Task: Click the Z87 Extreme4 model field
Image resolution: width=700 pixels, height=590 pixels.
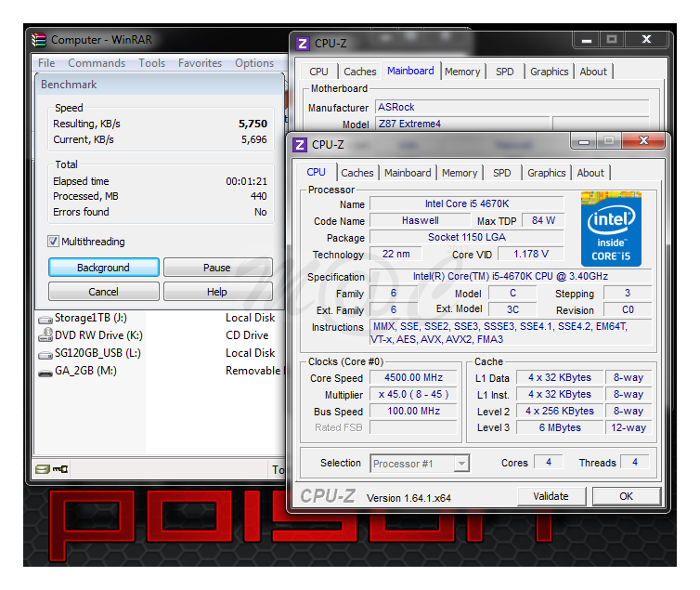Action: point(462,124)
